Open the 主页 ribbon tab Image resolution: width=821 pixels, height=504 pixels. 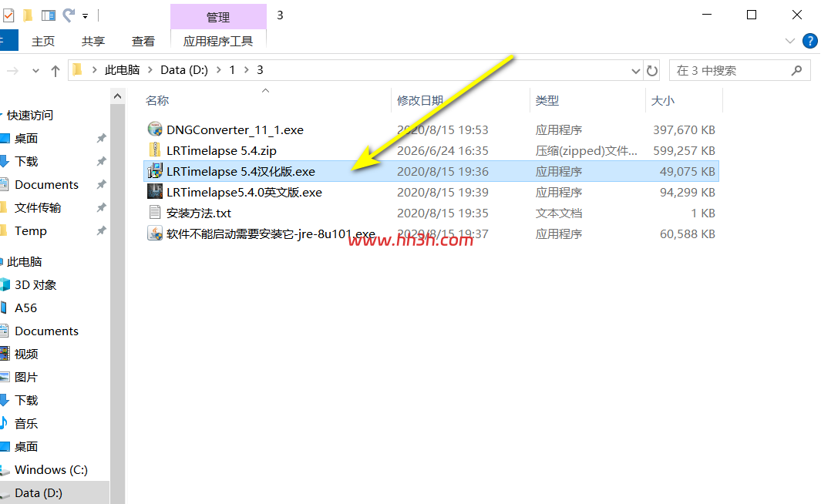coord(43,42)
